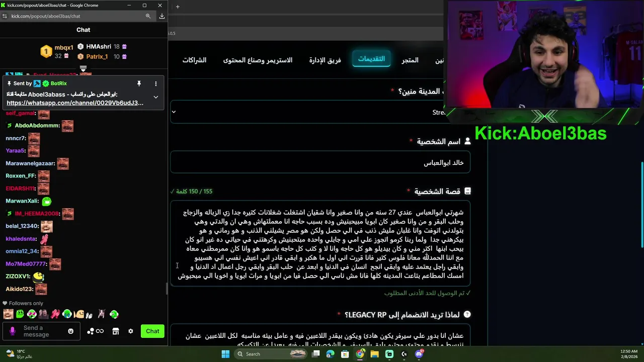Image resolution: width=644 pixels, height=362 pixels.
Task: Click Yaraa5 username in chat
Action: coord(15,151)
